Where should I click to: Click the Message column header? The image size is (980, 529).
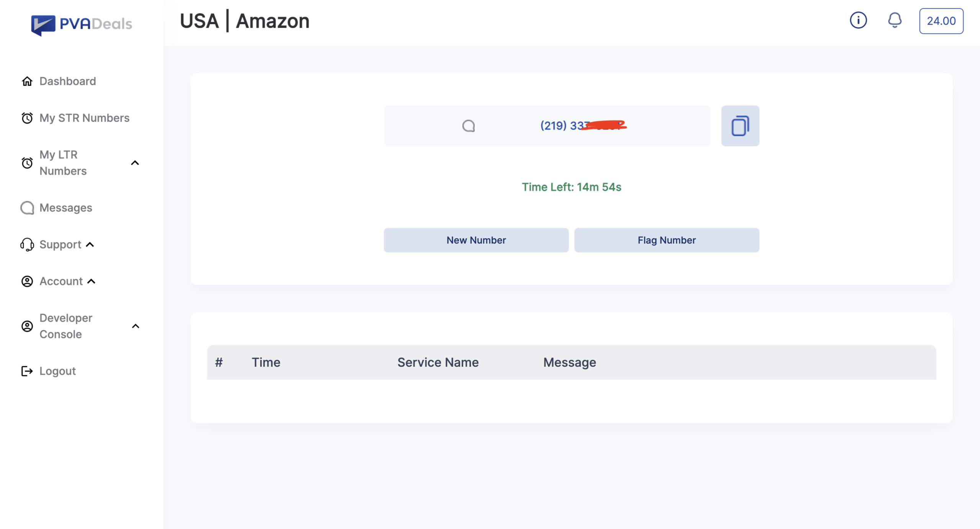(570, 362)
